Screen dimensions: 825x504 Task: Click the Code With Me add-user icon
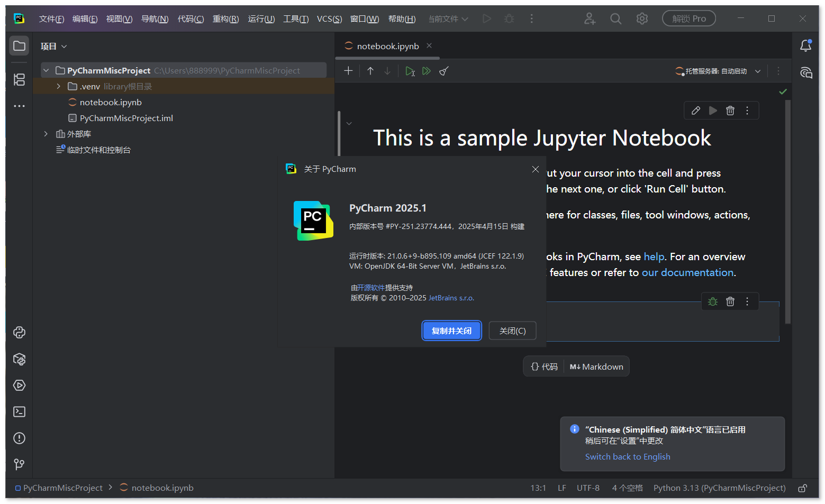(x=590, y=19)
